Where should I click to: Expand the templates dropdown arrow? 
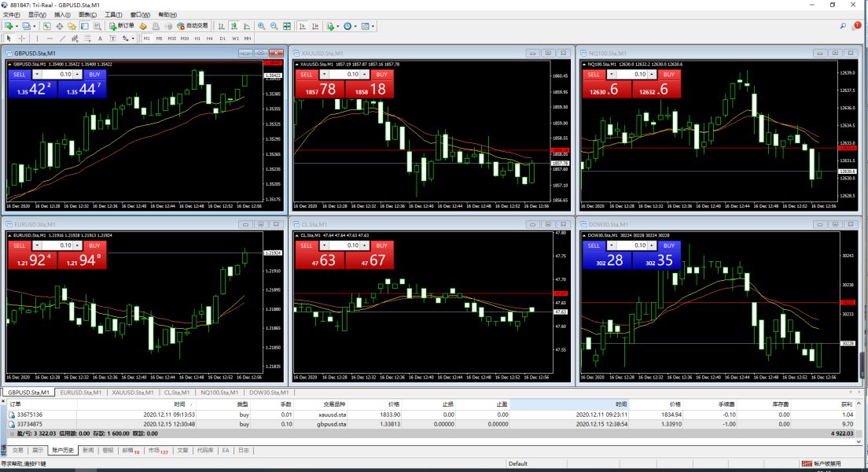(373, 26)
